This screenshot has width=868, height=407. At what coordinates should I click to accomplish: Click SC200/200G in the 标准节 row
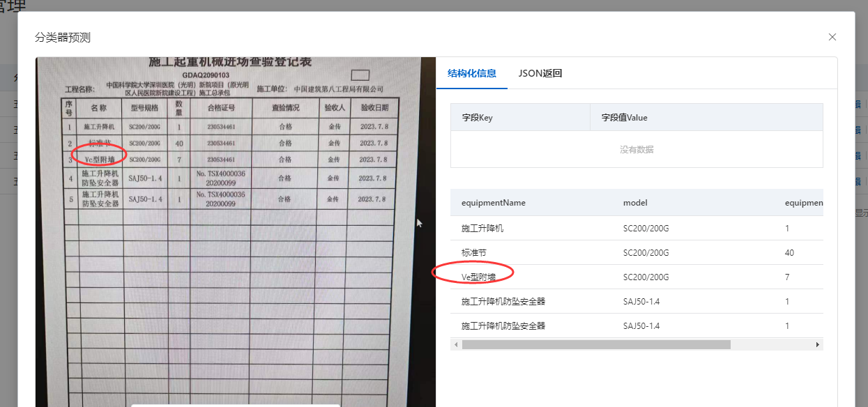(646, 252)
